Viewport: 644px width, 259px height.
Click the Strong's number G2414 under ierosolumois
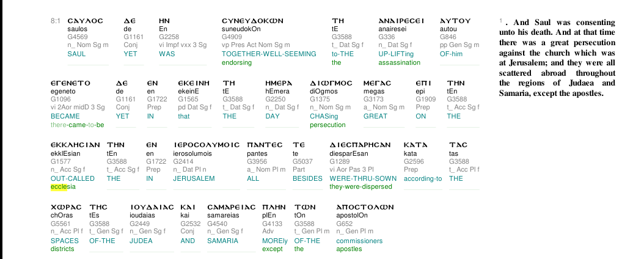point(182,161)
